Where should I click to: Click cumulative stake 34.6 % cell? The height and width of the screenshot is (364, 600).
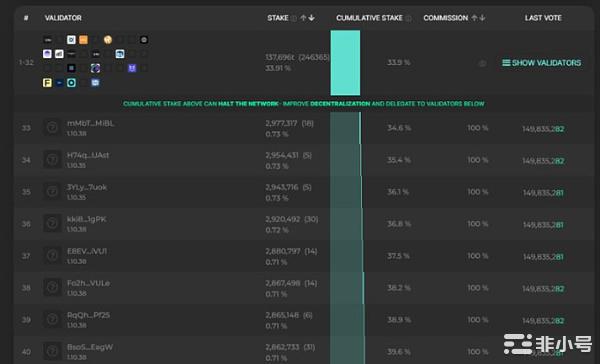399,128
